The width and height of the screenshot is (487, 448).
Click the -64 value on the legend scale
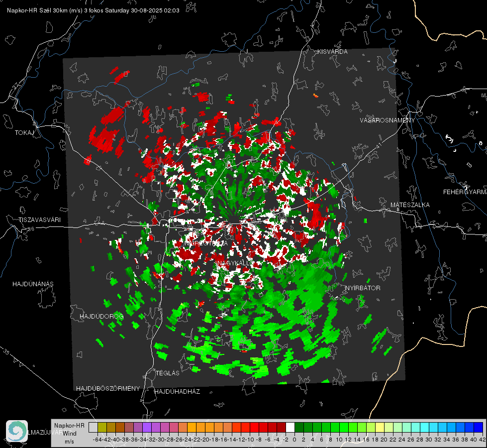click(97, 440)
